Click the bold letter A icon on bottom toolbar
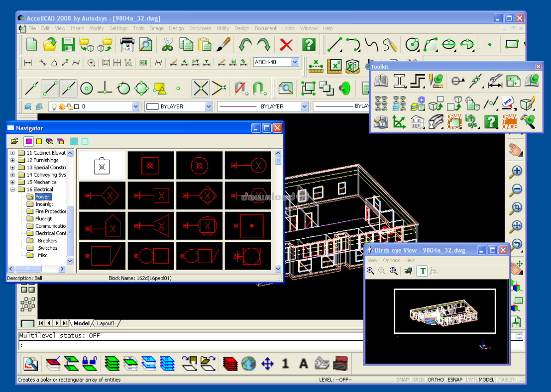The image size is (551, 392). (303, 364)
